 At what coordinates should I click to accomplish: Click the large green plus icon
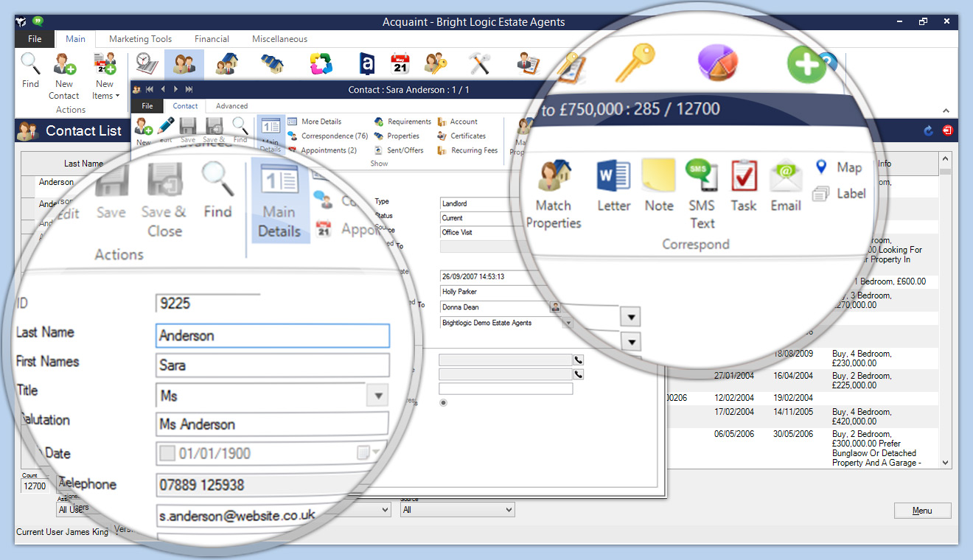tap(807, 65)
